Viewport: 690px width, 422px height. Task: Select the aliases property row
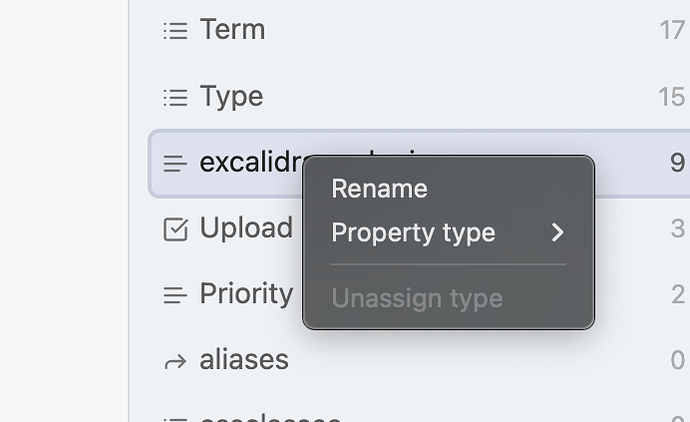pyautogui.click(x=420, y=360)
